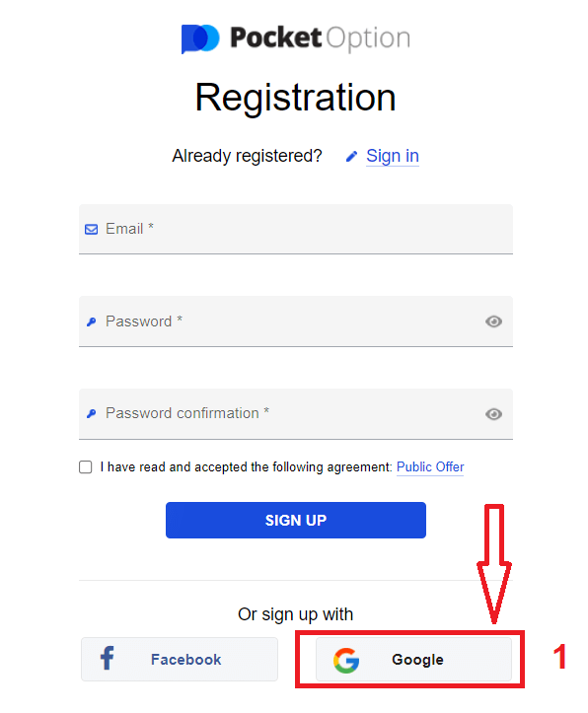Open the Sign in link
This screenshot has width=588, height=713.
[x=393, y=156]
